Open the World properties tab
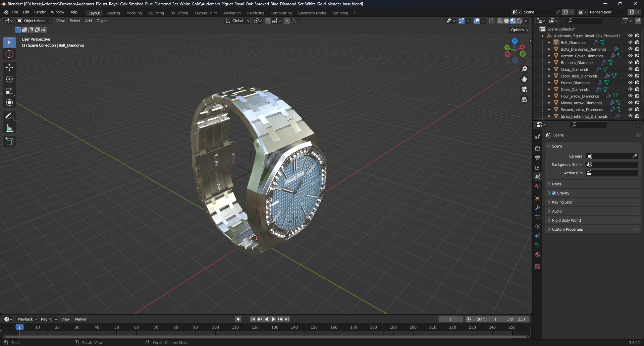This screenshot has height=346, width=644. tap(538, 186)
